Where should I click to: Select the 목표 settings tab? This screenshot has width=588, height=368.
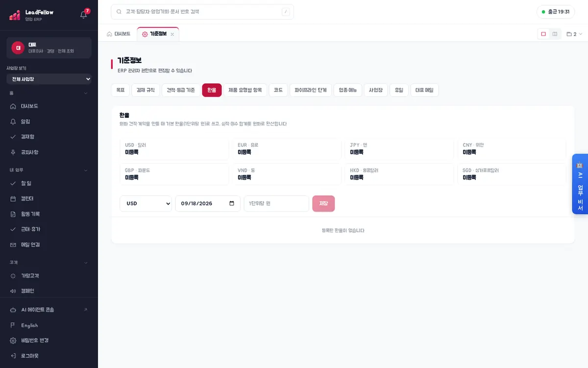(121, 90)
